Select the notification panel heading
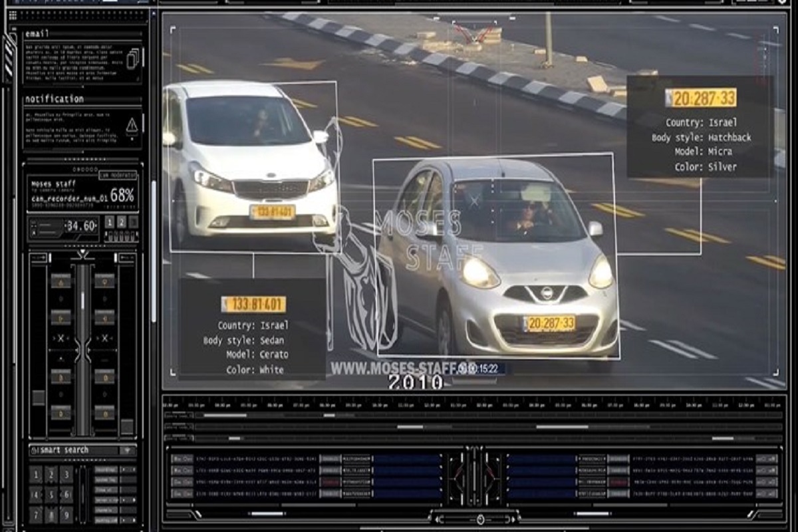 pyautogui.click(x=55, y=99)
